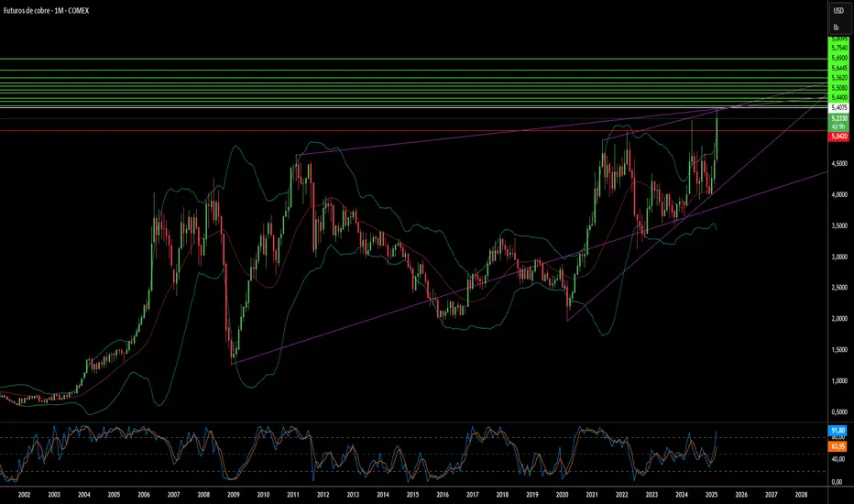Click the 40,00 oscillator scale value
The width and height of the screenshot is (854, 504).
pos(838,459)
